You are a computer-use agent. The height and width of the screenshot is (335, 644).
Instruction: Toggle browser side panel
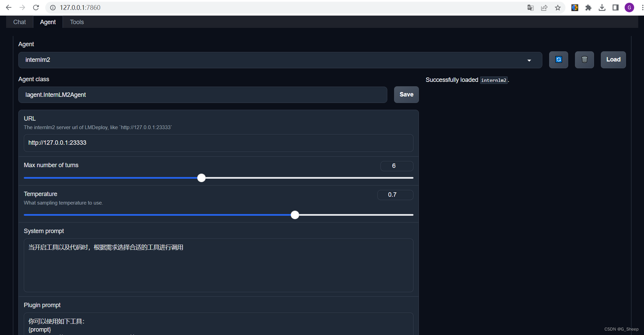tap(615, 7)
